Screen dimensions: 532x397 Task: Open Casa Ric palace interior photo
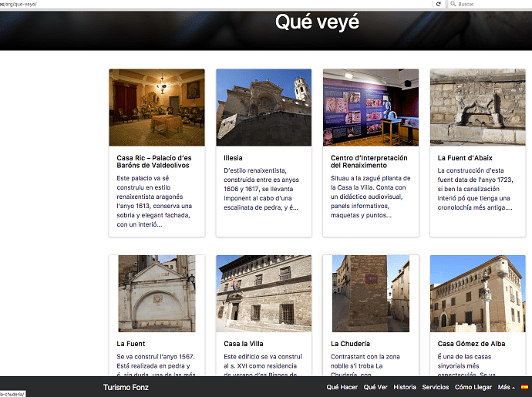pyautogui.click(x=157, y=108)
